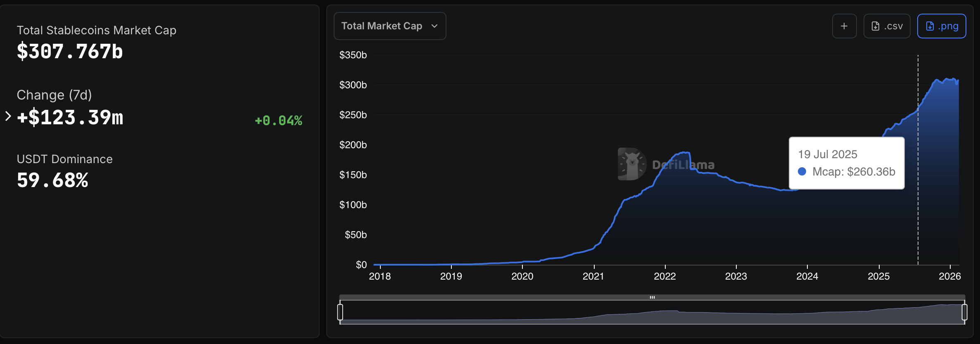The width and height of the screenshot is (980, 344).
Task: Click the right handle of the range slider
Action: pyautogui.click(x=964, y=312)
